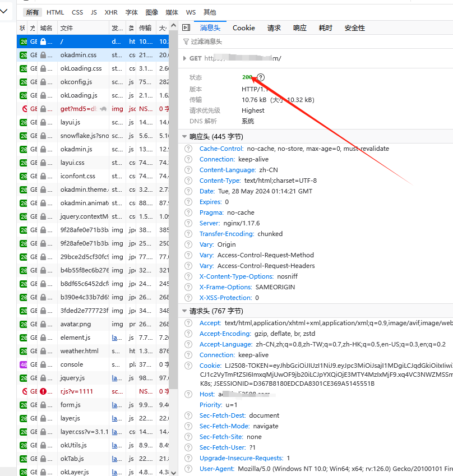Select the avatar.png request row

coord(93,324)
